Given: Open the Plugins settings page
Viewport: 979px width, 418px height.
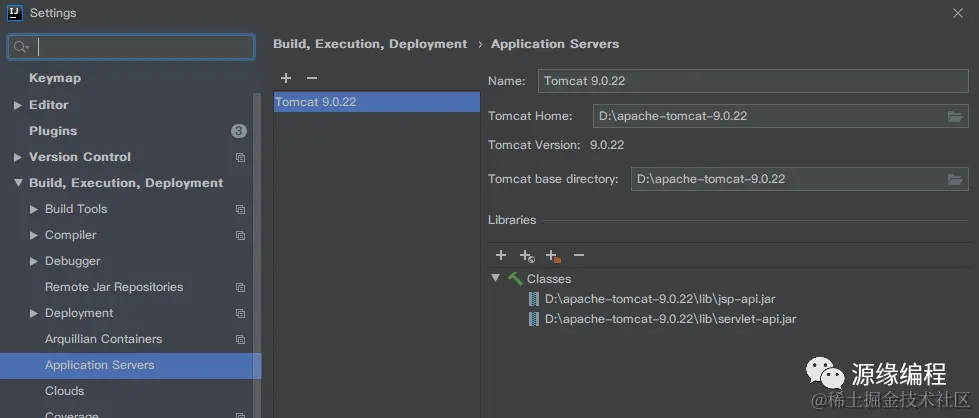Looking at the screenshot, I should point(53,131).
